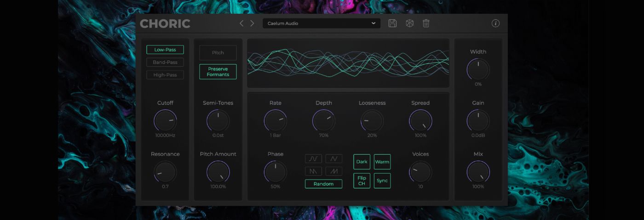Click the Spread knob

(420, 121)
